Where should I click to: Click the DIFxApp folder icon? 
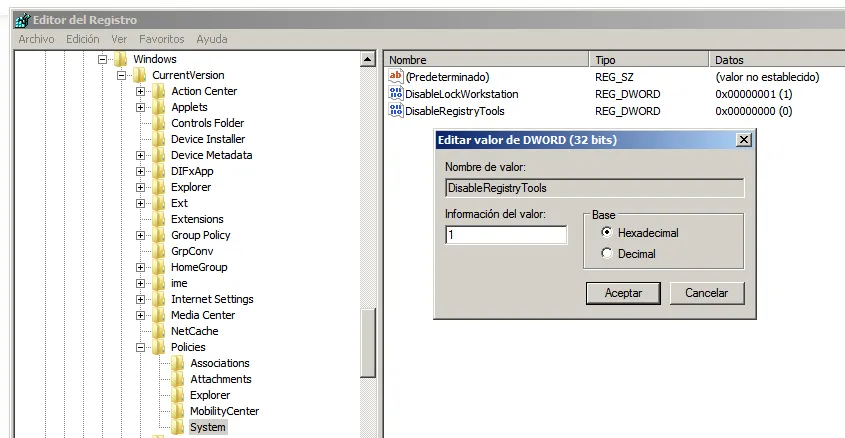158,171
